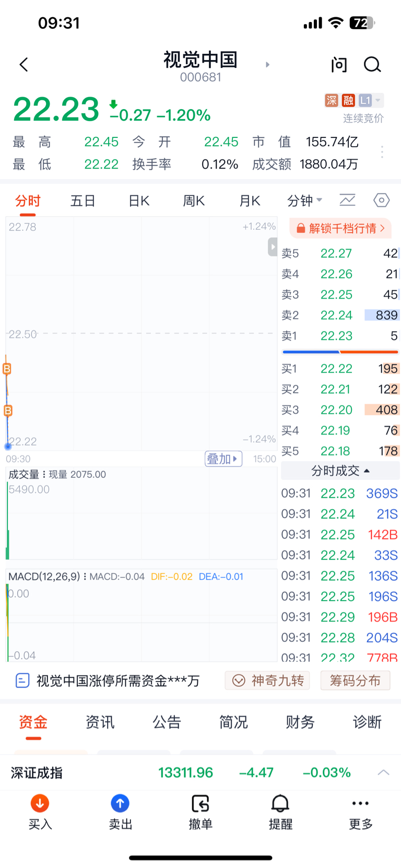The image size is (401, 868).
Task: Open the hexagon chart settings icon
Action: [382, 200]
